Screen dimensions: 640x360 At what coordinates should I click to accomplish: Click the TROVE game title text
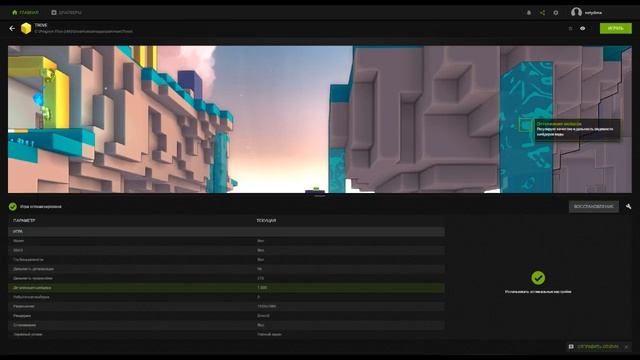click(x=41, y=25)
